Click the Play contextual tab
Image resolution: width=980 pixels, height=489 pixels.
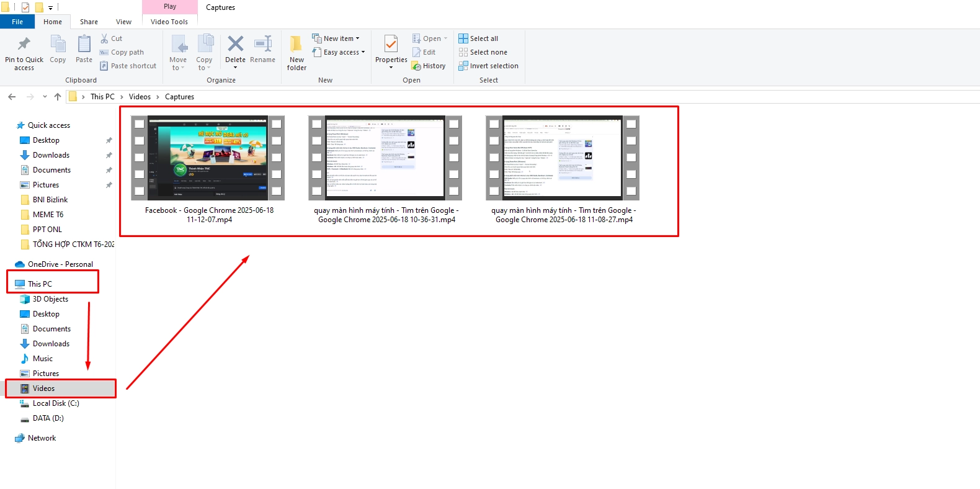(170, 7)
